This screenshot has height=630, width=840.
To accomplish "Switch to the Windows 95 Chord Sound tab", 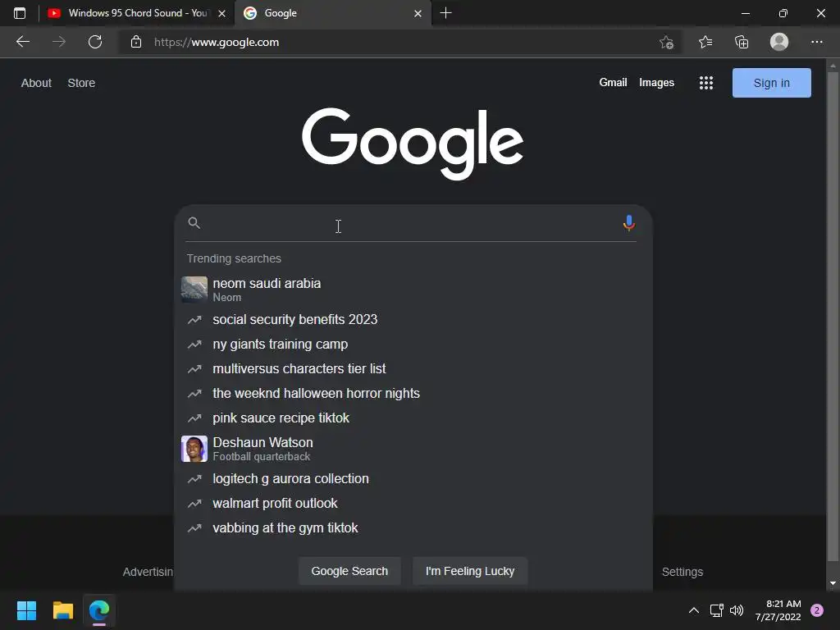I will pos(137,13).
